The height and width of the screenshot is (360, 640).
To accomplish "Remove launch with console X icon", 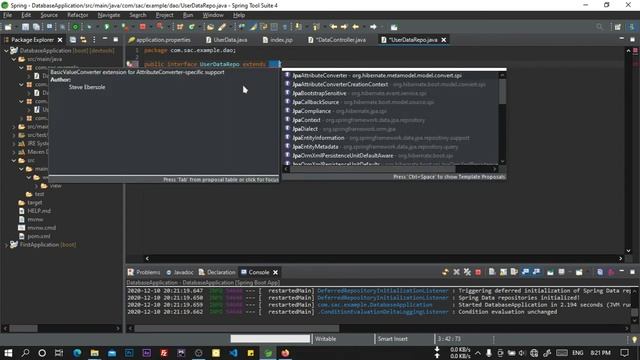I will point(456,272).
